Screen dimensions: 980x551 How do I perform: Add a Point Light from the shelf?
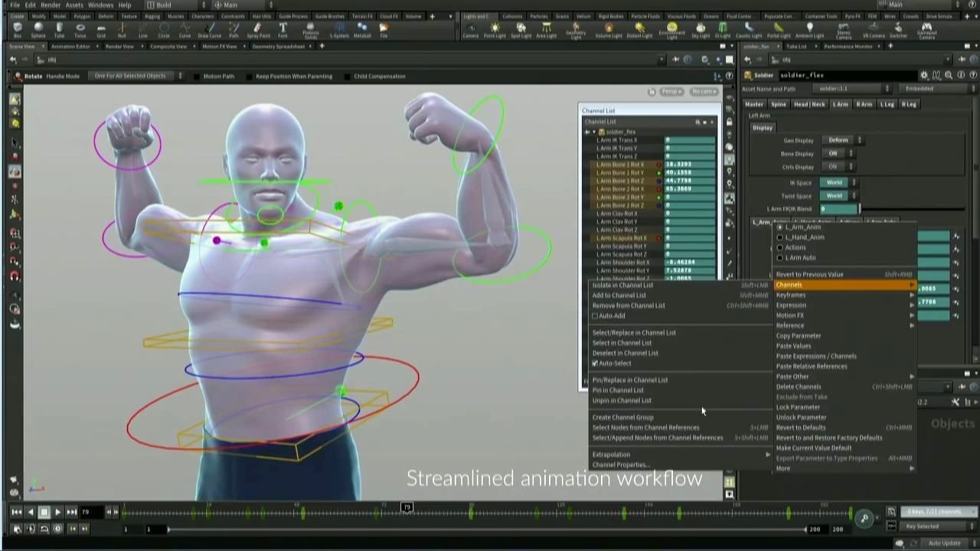coord(495,30)
